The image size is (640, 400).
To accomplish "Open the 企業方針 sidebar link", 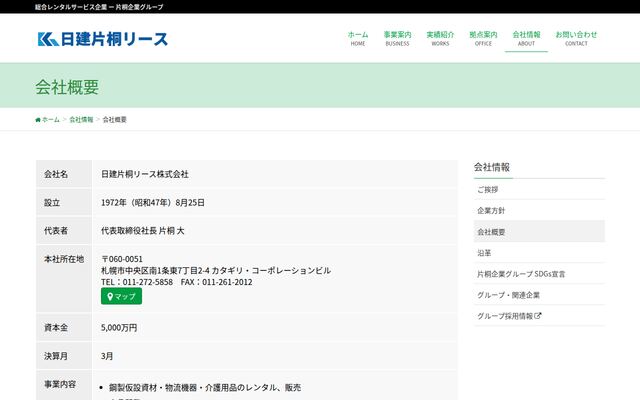I will click(x=539, y=211).
